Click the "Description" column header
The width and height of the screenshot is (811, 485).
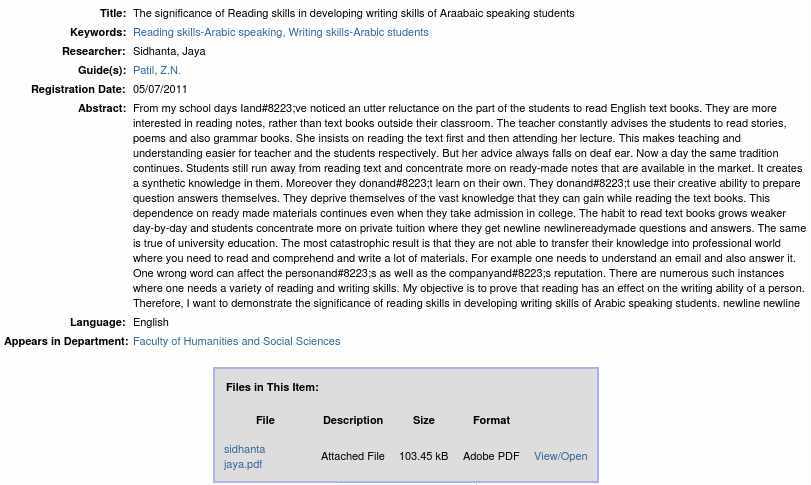tap(353, 420)
